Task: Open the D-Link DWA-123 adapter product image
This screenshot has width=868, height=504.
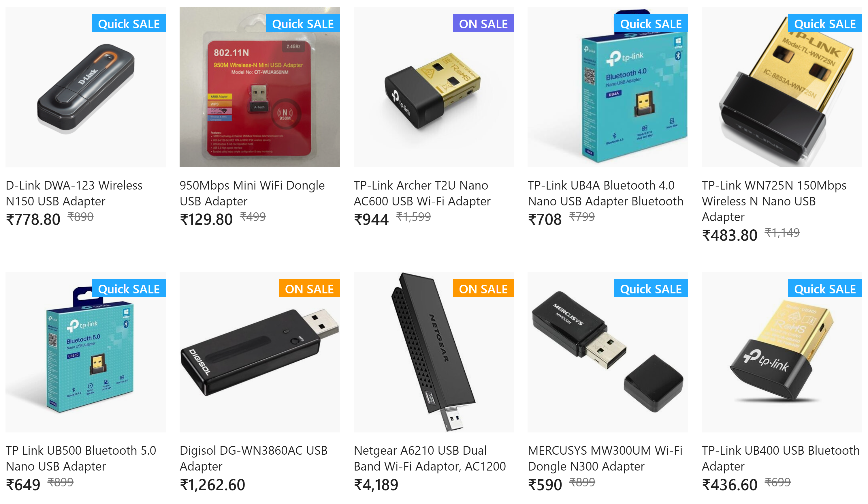Action: [x=85, y=87]
